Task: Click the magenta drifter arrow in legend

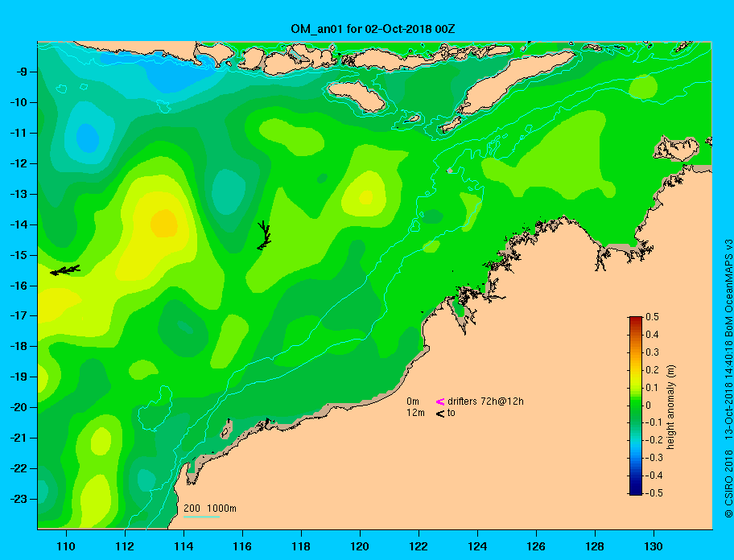Action: pyautogui.click(x=440, y=401)
